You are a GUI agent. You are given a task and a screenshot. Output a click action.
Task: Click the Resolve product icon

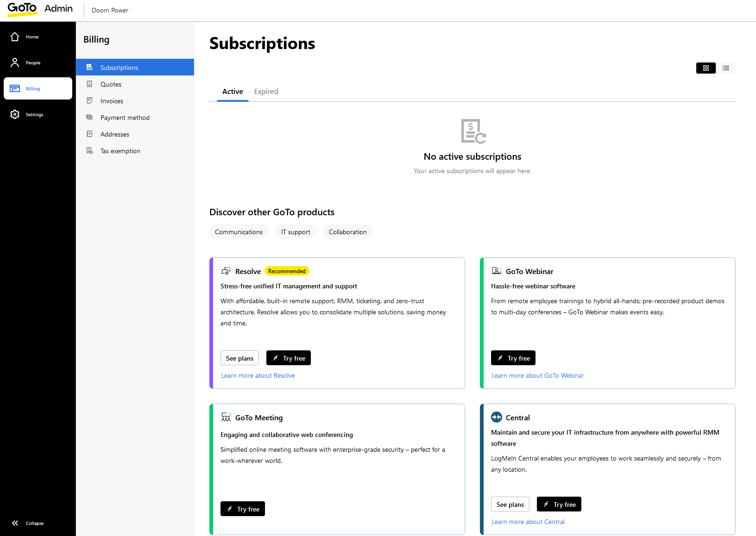coord(226,271)
